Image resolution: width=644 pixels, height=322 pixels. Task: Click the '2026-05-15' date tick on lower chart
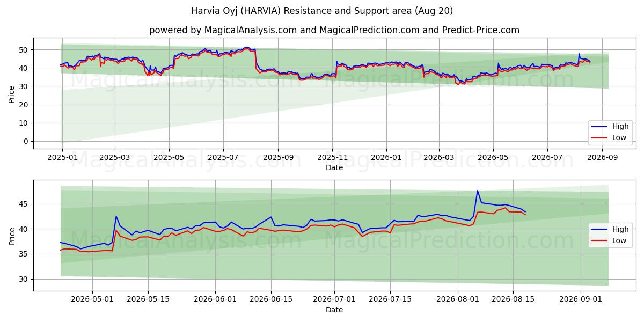coord(148,300)
